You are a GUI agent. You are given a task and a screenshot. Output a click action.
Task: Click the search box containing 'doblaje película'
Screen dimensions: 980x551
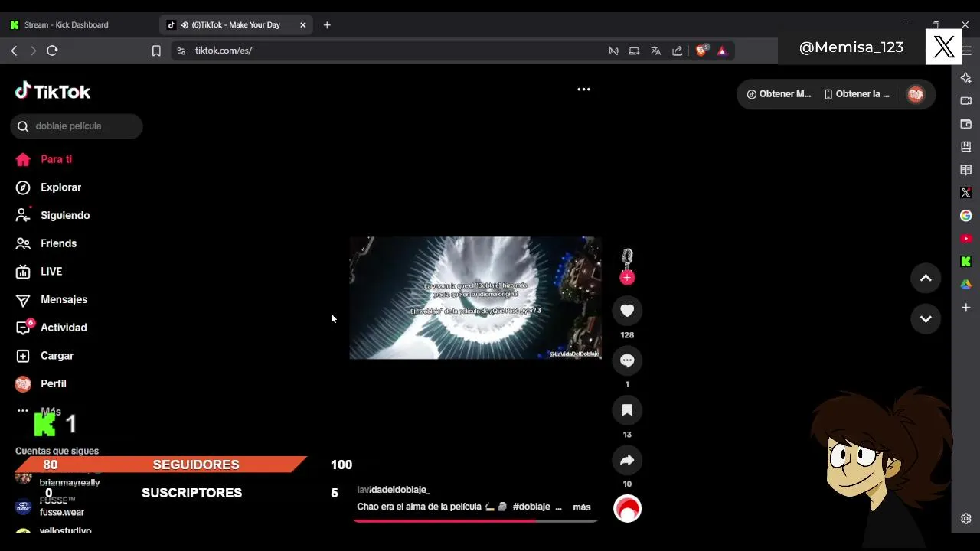(77, 126)
